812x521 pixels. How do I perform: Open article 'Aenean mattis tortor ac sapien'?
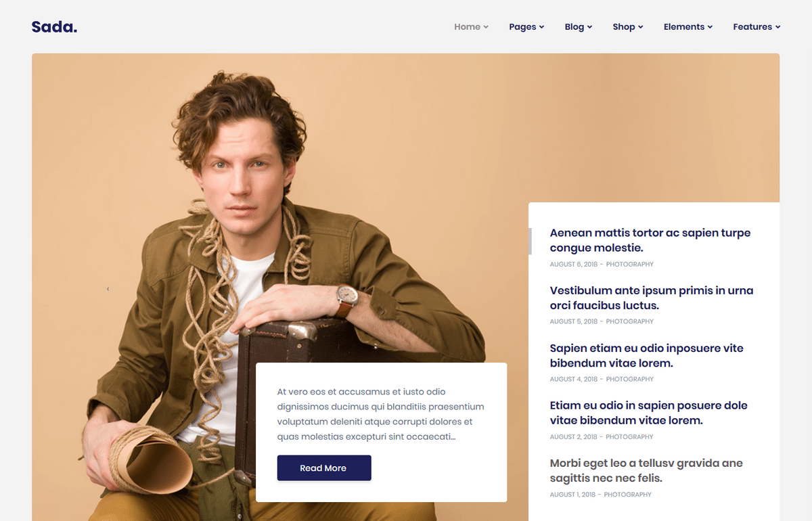650,240
